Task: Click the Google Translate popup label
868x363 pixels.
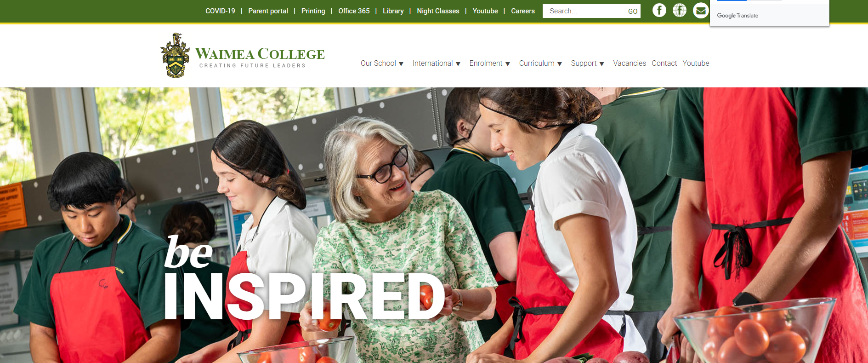Action: pyautogui.click(x=738, y=16)
